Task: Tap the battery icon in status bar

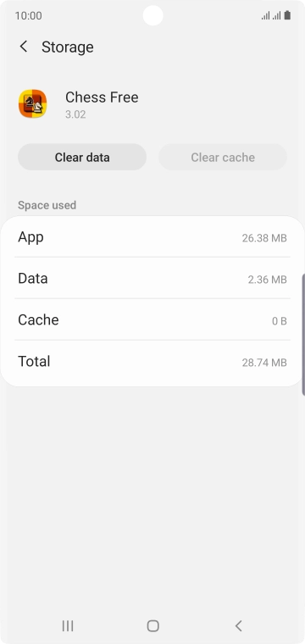Action: pyautogui.click(x=287, y=15)
